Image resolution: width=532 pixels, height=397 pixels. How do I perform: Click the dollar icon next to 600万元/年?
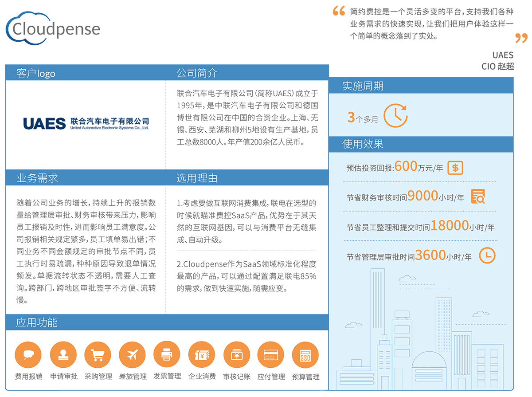click(455, 168)
